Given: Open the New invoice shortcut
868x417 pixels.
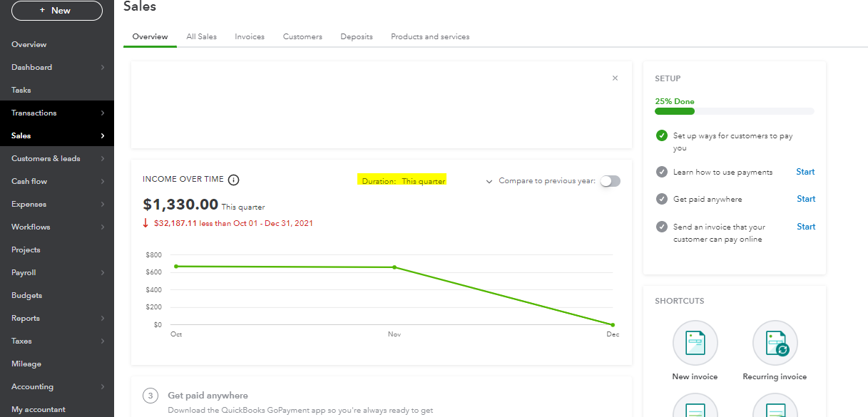Looking at the screenshot, I should coord(695,343).
